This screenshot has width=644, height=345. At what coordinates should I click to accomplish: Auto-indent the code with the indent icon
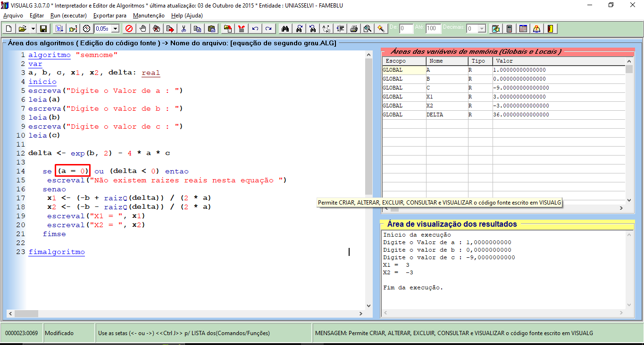coord(340,29)
